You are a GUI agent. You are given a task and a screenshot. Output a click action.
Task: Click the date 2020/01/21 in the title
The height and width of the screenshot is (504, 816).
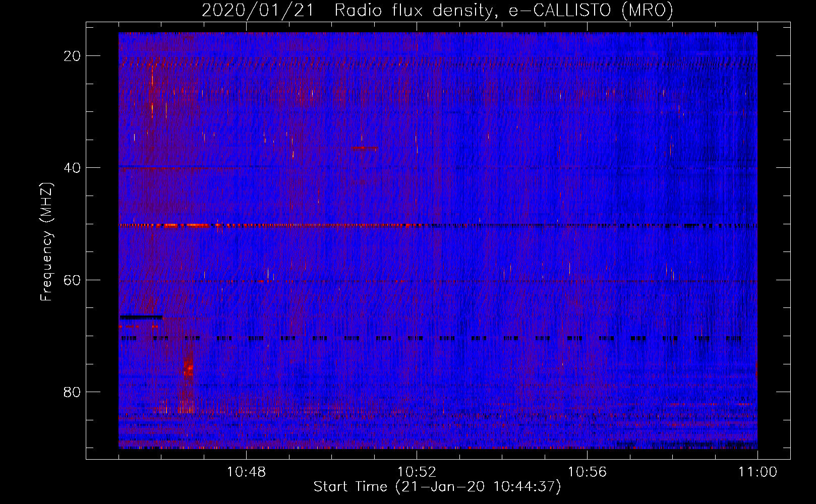coord(258,10)
